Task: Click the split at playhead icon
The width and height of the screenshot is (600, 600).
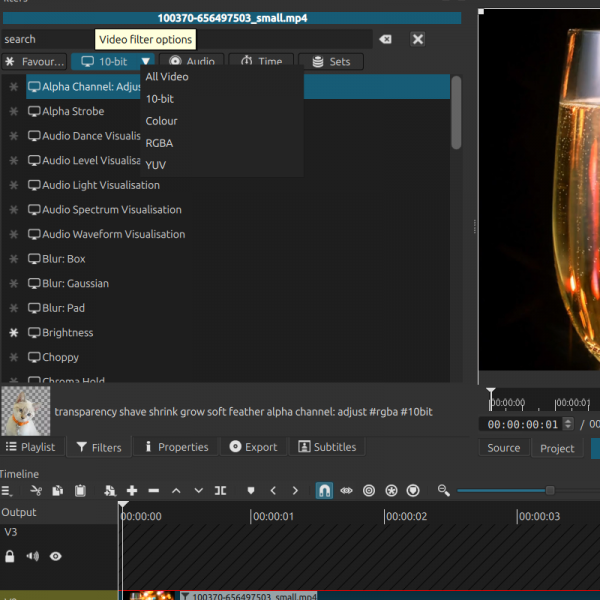Action: click(x=221, y=491)
